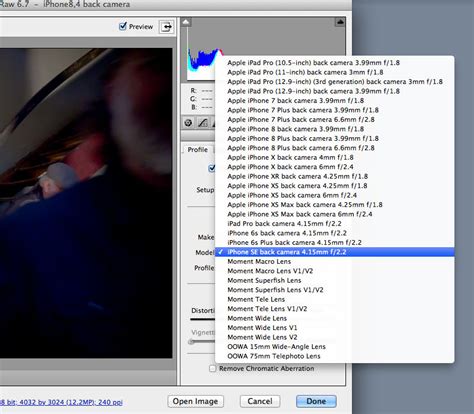The height and width of the screenshot is (414, 474).
Task: Pick Apple iPhone X back camera 4mm f/1.8
Action: pos(335,157)
